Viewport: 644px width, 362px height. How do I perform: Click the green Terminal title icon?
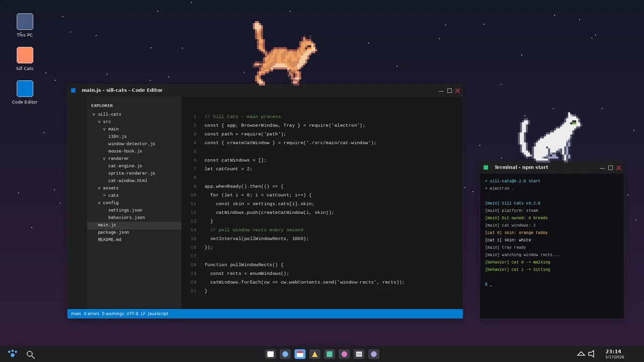pyautogui.click(x=486, y=167)
